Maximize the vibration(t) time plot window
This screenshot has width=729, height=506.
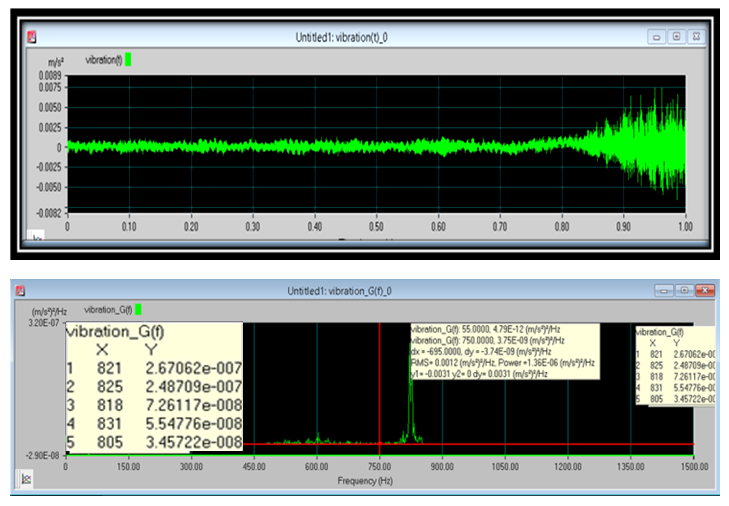coord(676,37)
